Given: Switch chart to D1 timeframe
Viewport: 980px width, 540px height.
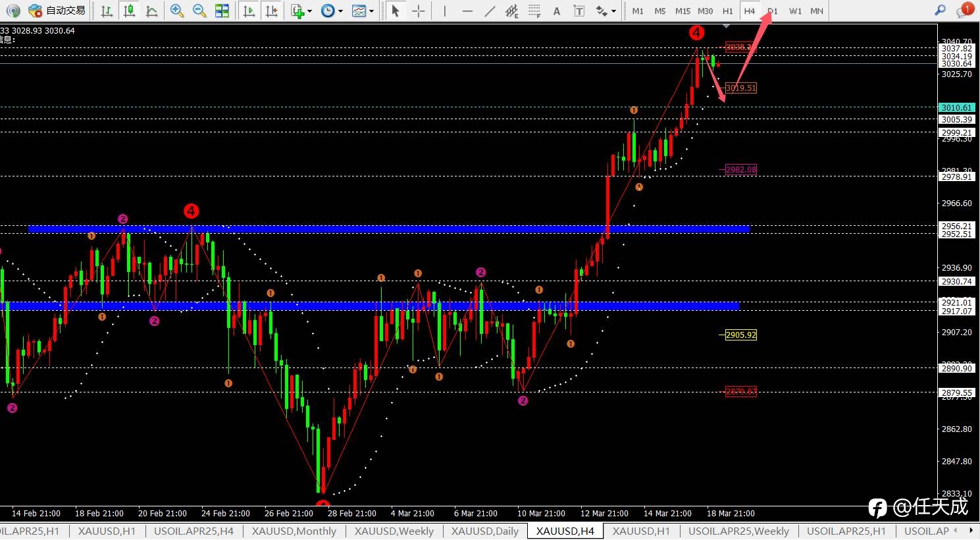Looking at the screenshot, I should [x=773, y=11].
